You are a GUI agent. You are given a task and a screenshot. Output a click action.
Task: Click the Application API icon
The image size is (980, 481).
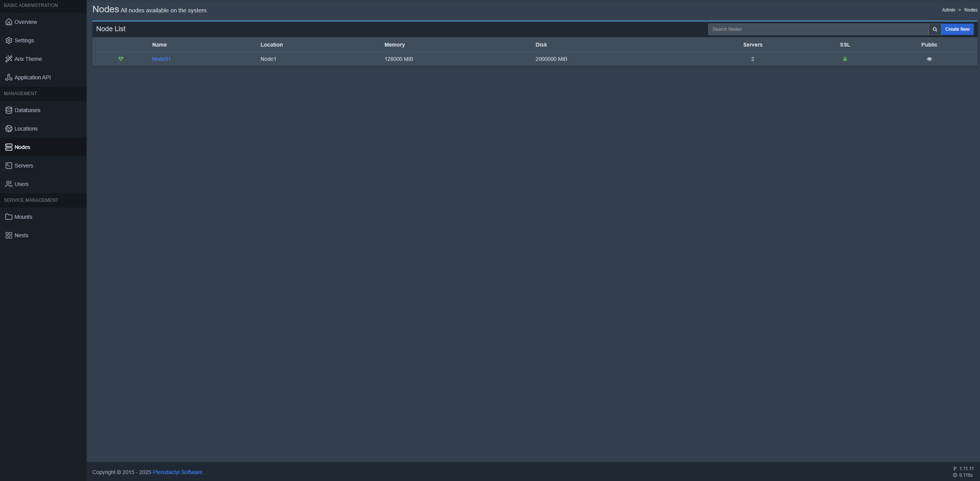[8, 77]
